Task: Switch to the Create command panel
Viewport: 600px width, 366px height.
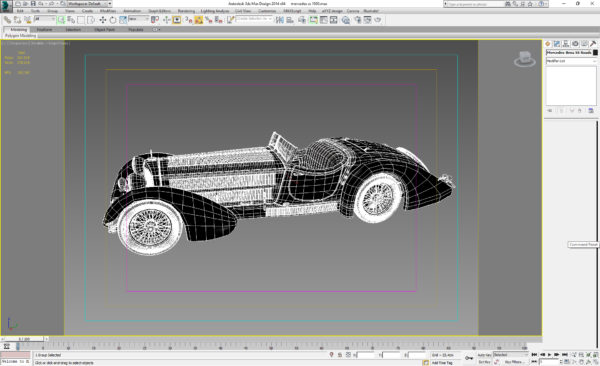Action: (x=548, y=44)
